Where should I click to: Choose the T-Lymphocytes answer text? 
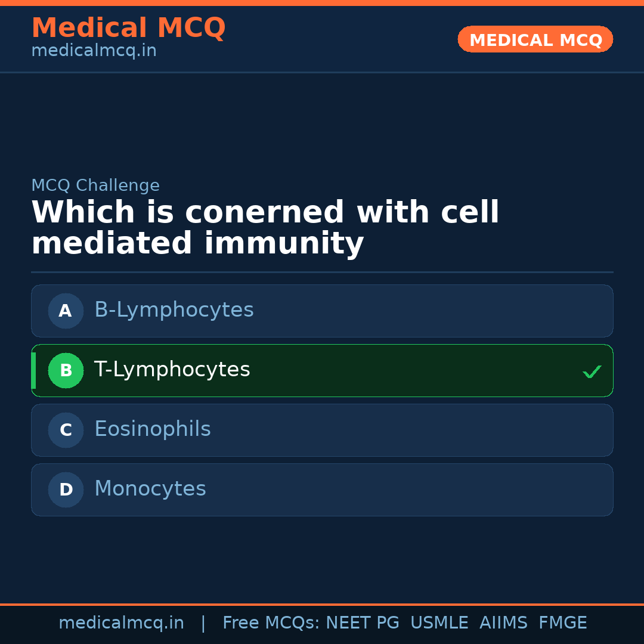pyautogui.click(x=172, y=370)
